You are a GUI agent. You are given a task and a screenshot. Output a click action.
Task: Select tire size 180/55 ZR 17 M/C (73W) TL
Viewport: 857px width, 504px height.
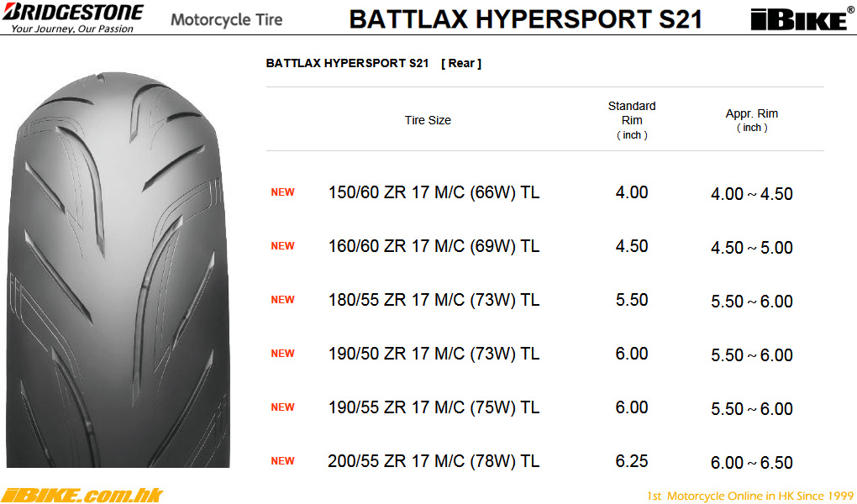[x=434, y=300]
